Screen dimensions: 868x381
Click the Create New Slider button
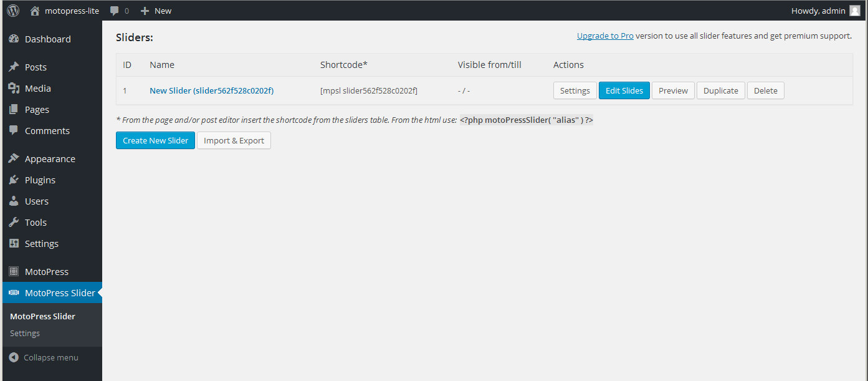pos(155,140)
